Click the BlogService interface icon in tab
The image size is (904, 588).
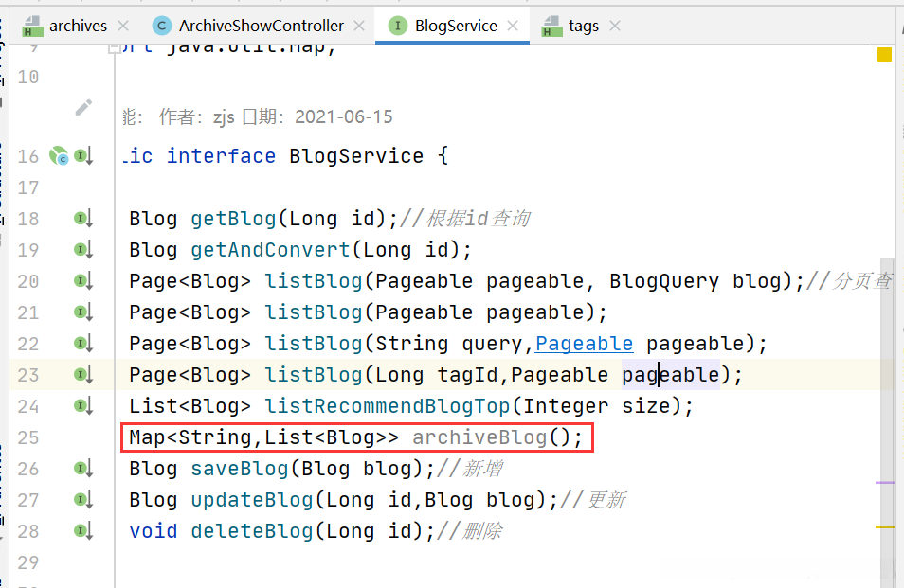coord(397,26)
